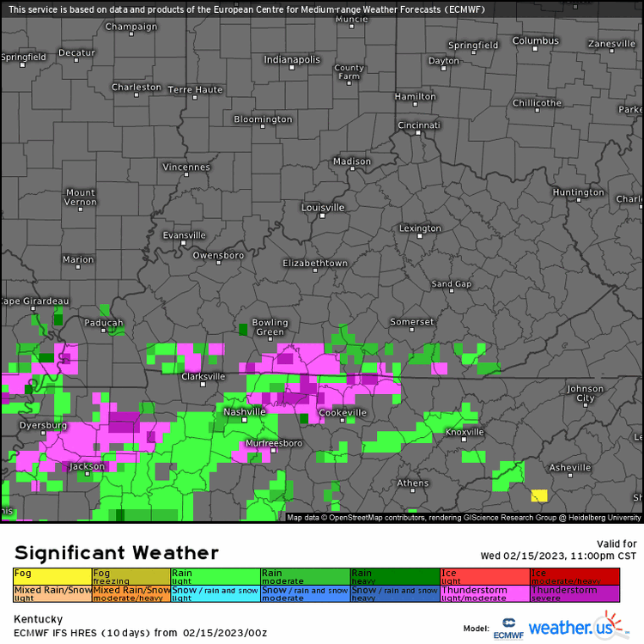644x644 pixels.
Task: Click the Nashville city marker
Action: point(245,420)
